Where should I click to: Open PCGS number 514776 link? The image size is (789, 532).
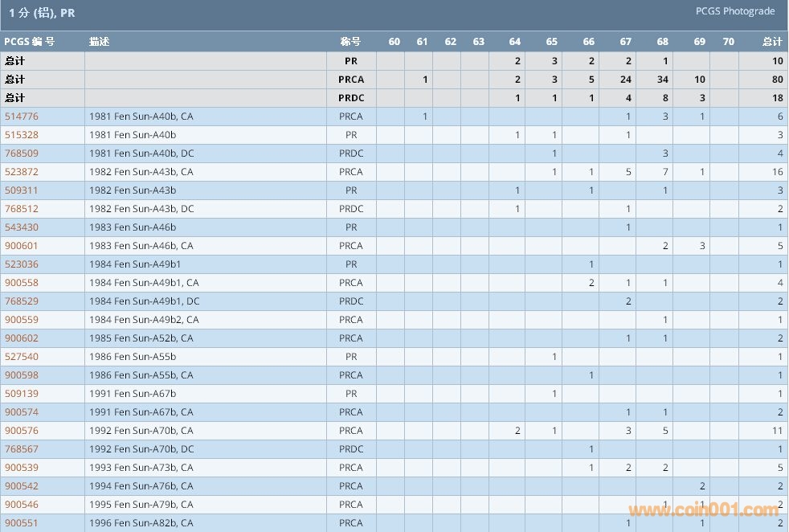[x=22, y=117]
